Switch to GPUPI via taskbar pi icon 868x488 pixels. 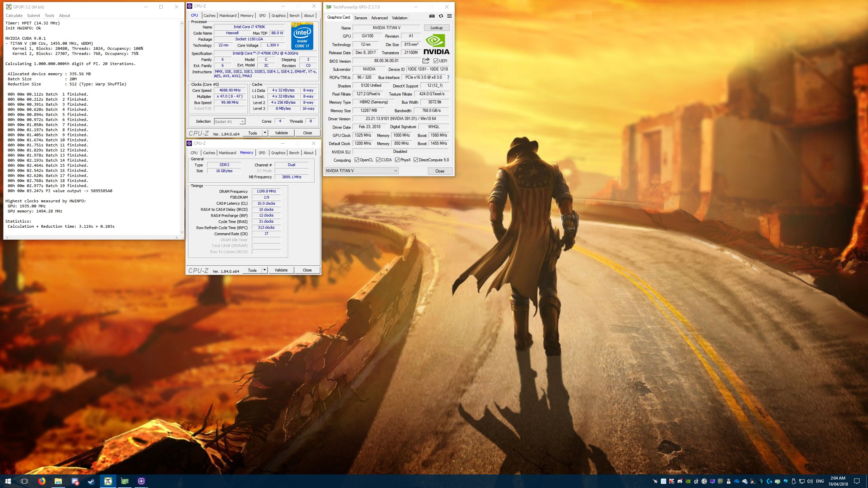coord(108,481)
